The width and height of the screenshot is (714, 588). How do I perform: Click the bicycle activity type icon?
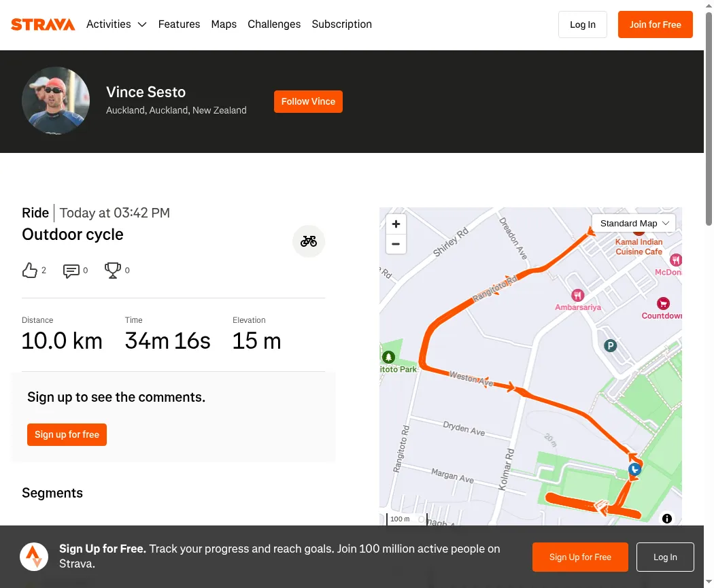tap(309, 241)
